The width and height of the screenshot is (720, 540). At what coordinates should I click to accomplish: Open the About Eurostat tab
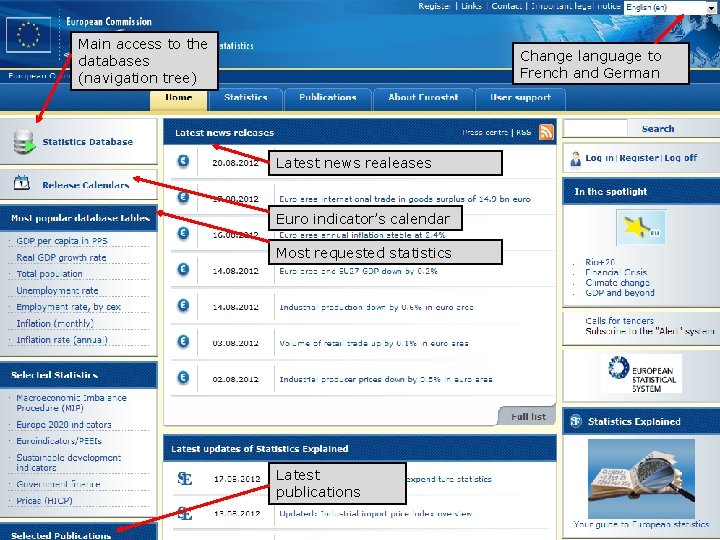tap(423, 98)
